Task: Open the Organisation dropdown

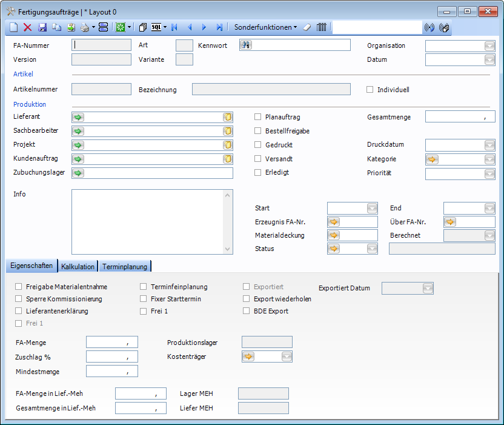Action: (x=489, y=45)
